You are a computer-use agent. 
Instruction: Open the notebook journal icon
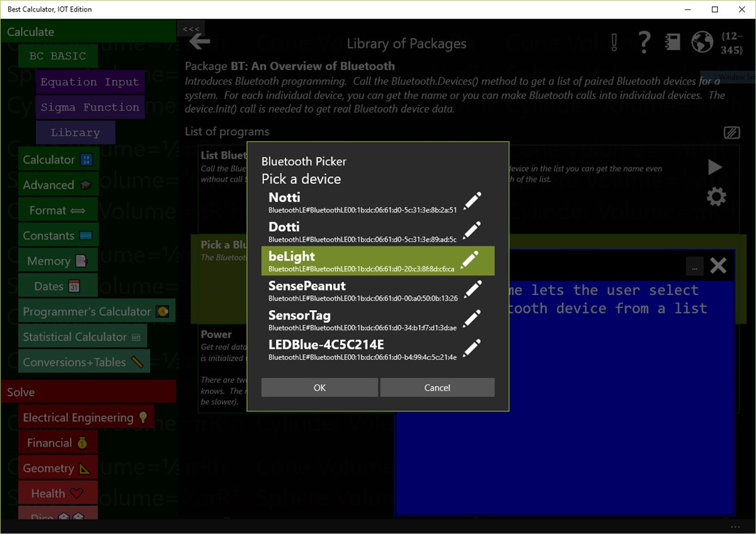pyautogui.click(x=672, y=42)
